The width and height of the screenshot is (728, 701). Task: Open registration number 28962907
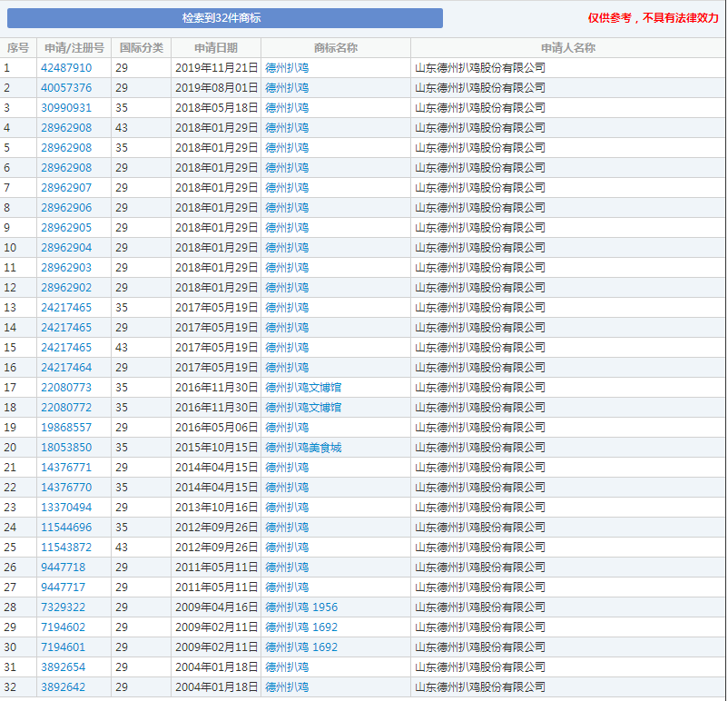[66, 188]
